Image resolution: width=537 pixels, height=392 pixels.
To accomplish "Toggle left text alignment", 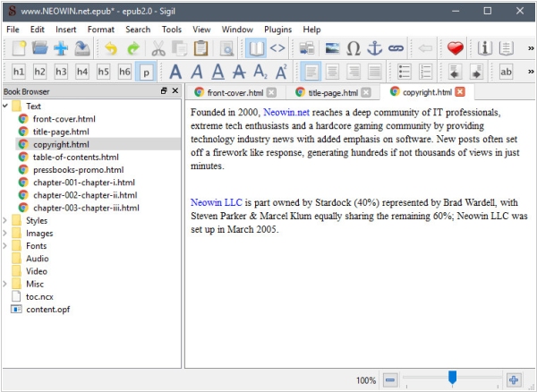I will (x=310, y=72).
